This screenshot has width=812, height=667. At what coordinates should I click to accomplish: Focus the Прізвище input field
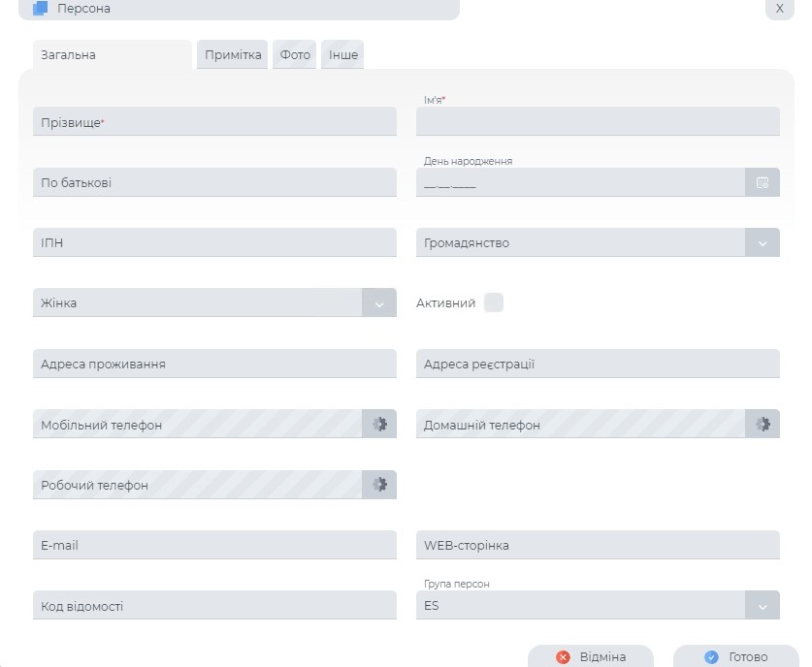click(214, 122)
